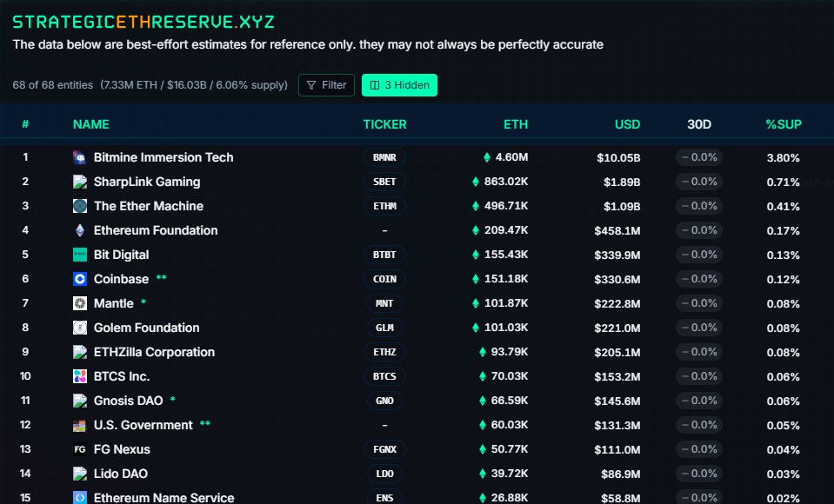Click the double asterisk next to Coinbase
This screenshot has height=504, width=834.
pyautogui.click(x=161, y=278)
